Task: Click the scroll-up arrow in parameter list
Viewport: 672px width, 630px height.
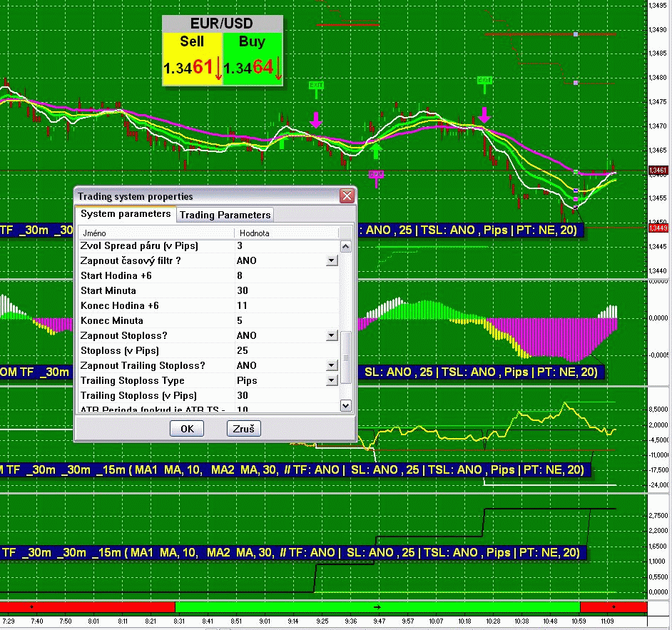Action: point(346,247)
